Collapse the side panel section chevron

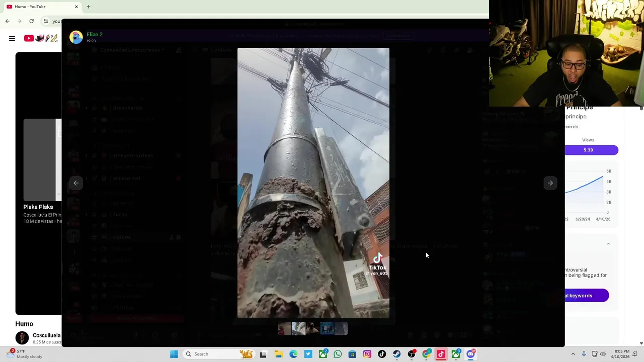(x=608, y=244)
